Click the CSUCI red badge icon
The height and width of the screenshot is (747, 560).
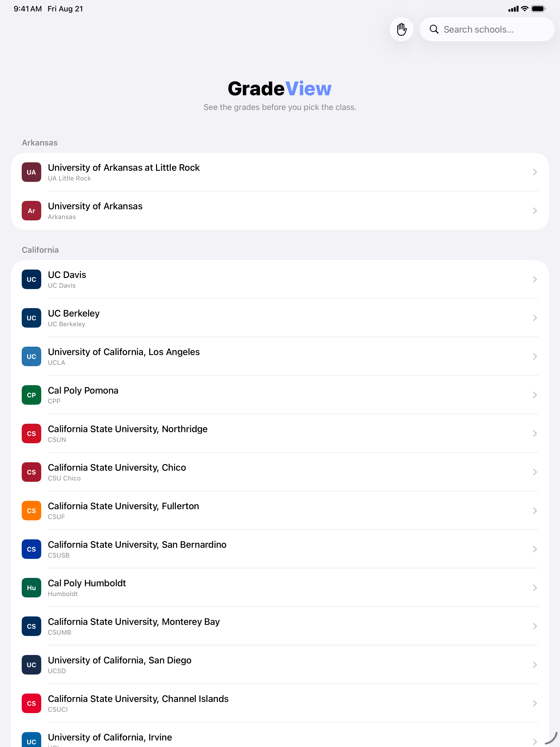tap(31, 703)
